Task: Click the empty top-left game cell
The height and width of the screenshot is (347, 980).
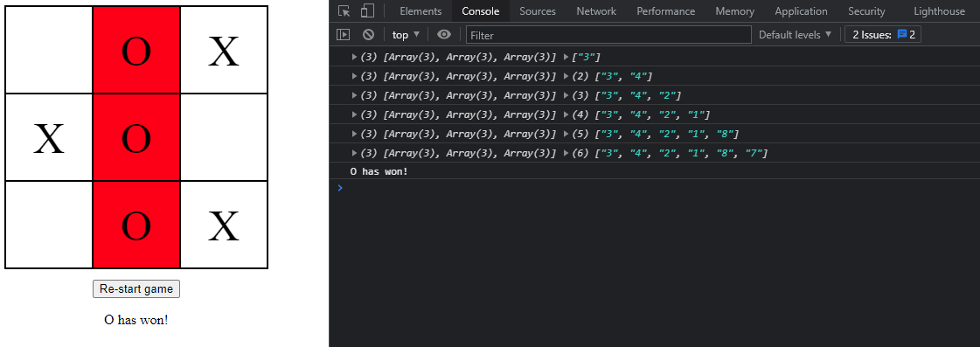Action: (x=49, y=50)
